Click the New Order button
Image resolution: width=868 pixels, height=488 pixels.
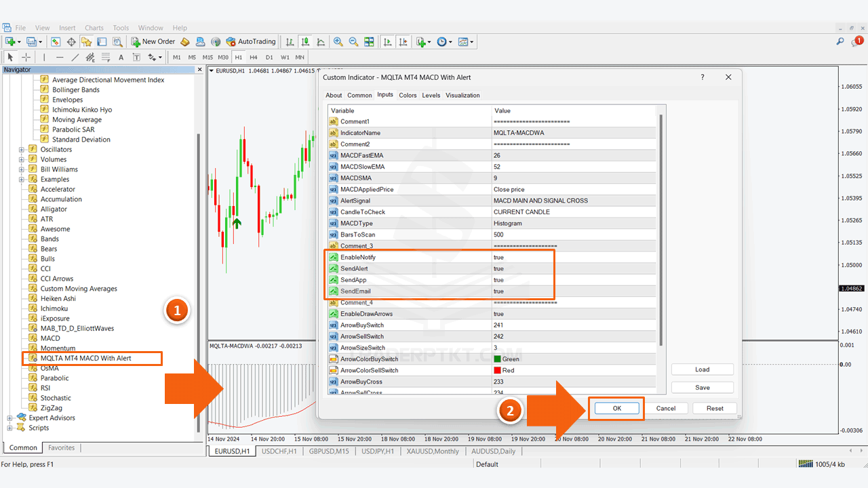click(153, 41)
